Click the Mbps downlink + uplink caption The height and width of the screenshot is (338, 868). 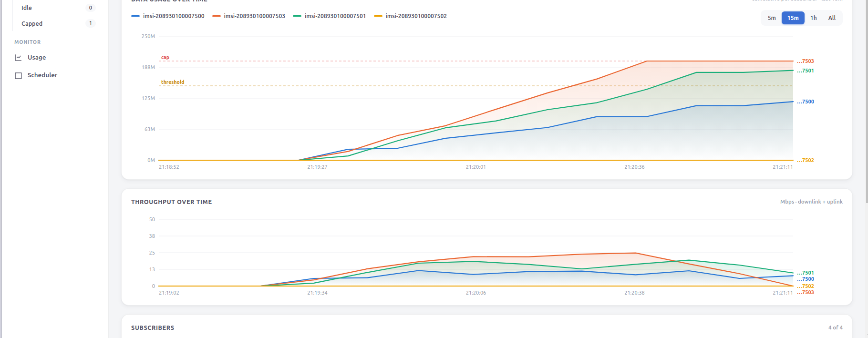pyautogui.click(x=811, y=202)
